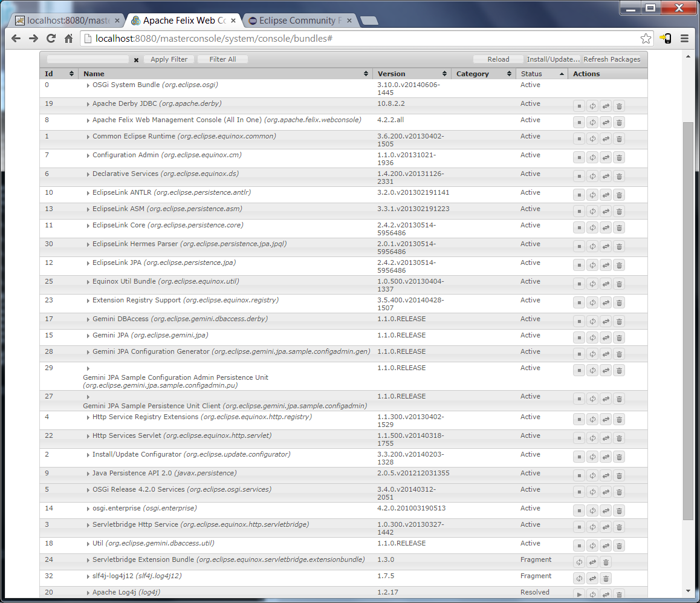Uninstall the Gemini DBAccess bundle
The image size is (700, 603).
(x=619, y=322)
